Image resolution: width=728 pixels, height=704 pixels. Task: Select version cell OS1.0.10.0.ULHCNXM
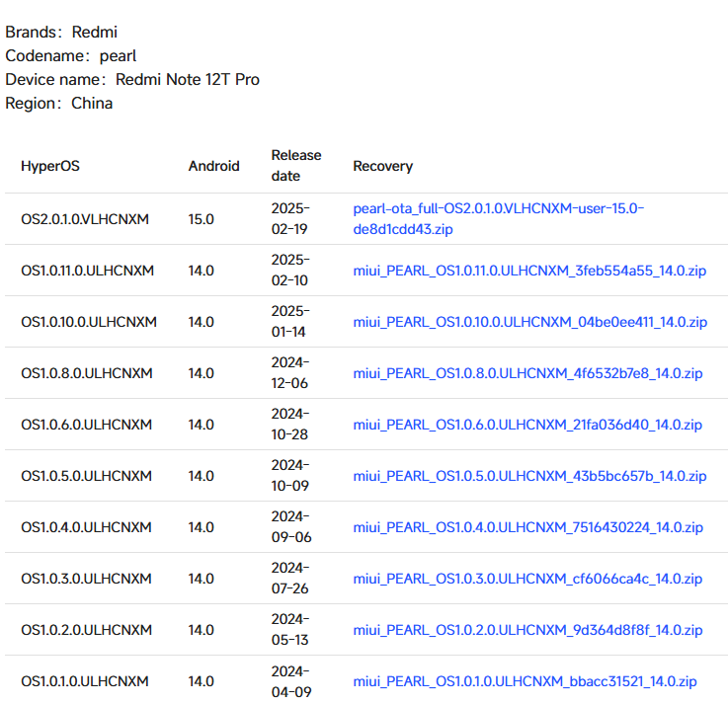[89, 322]
